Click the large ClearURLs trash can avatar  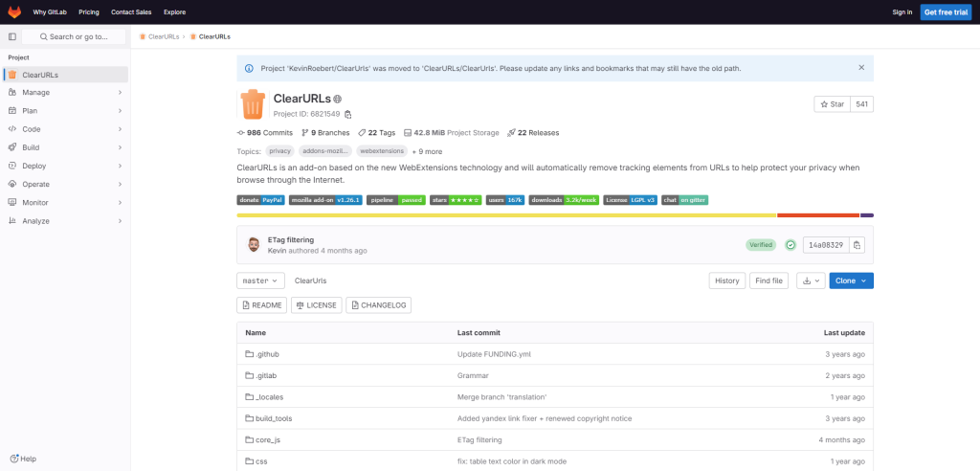coord(253,104)
